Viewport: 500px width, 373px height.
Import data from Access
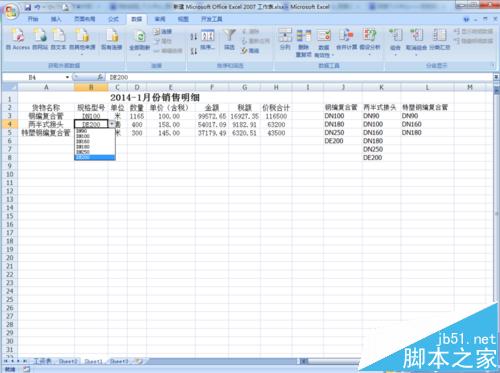18,39
